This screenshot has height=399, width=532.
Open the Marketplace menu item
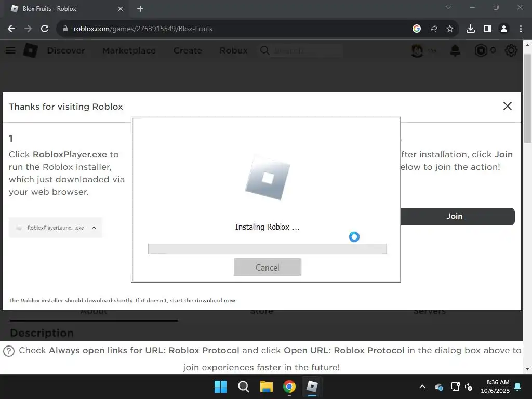point(129,50)
